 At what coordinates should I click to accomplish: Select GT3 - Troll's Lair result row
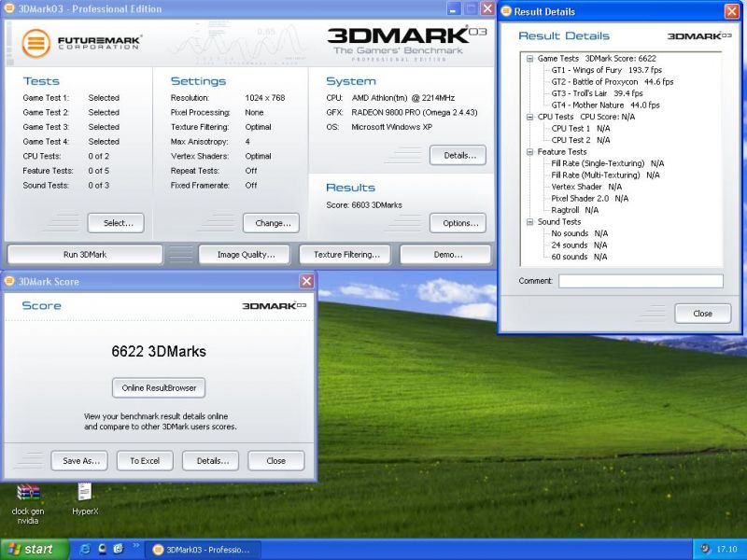click(597, 93)
